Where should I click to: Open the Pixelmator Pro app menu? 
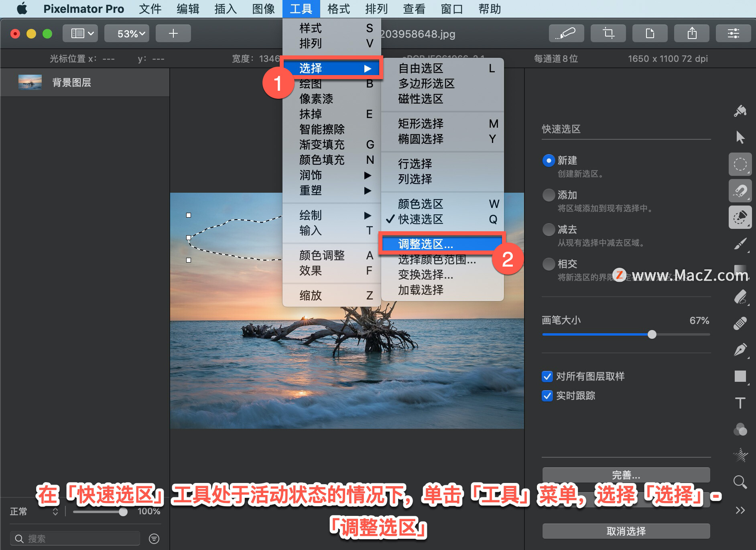click(x=83, y=8)
